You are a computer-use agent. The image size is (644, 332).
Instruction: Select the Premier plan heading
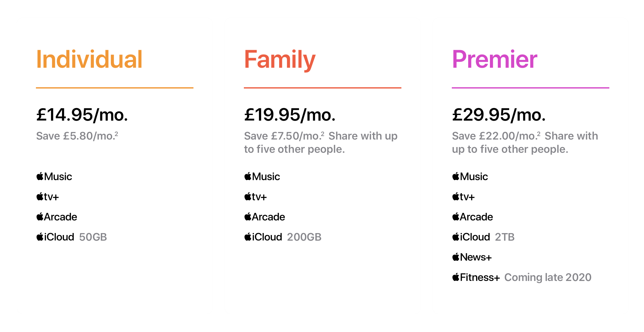coord(495,59)
